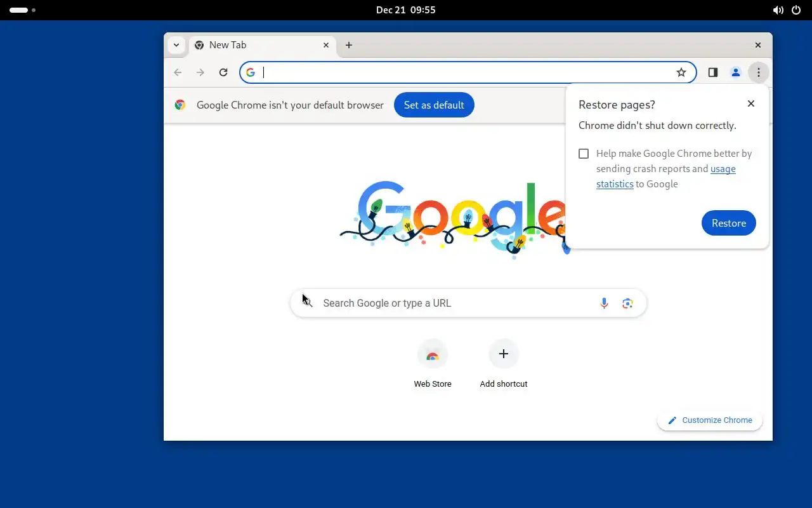This screenshot has width=812, height=508.
Task: Open the tab search dropdown arrow
Action: [x=176, y=45]
